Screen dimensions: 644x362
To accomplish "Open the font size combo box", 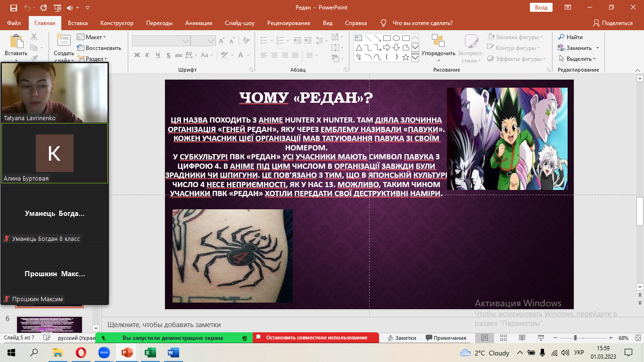I will pyautogui.click(x=203, y=41).
